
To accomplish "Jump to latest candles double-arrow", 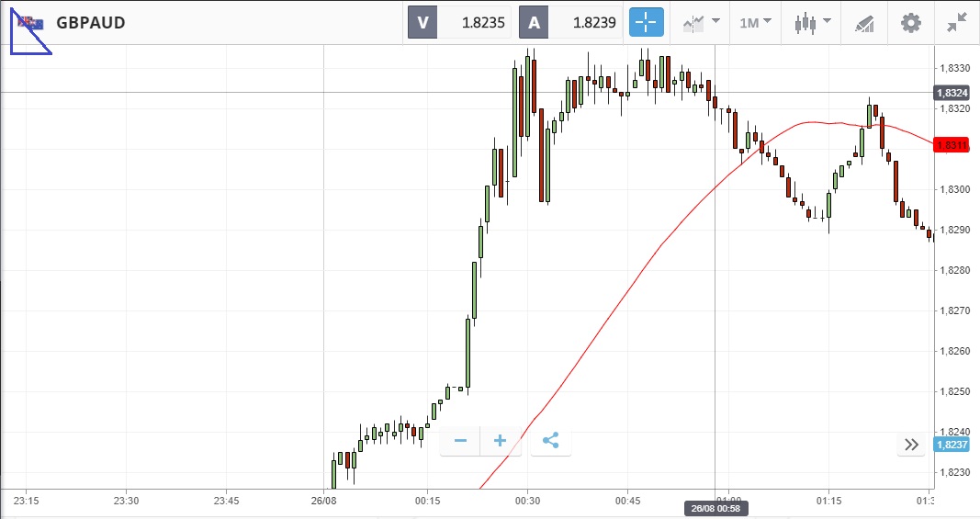I will pos(911,444).
